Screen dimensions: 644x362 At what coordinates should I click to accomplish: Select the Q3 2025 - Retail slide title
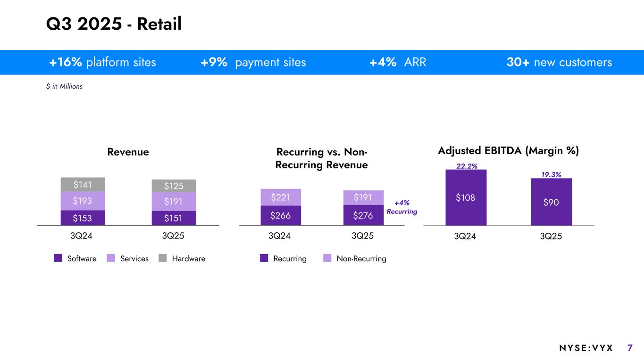(114, 25)
